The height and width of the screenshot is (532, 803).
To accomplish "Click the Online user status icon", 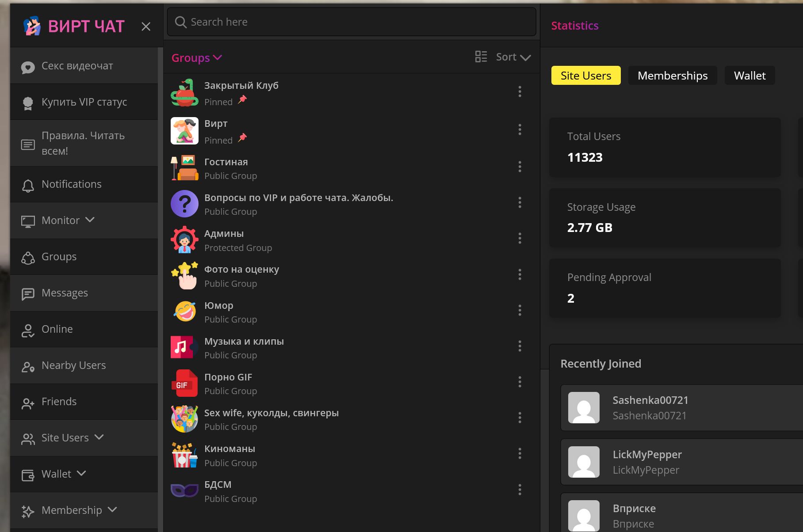I will click(x=28, y=330).
